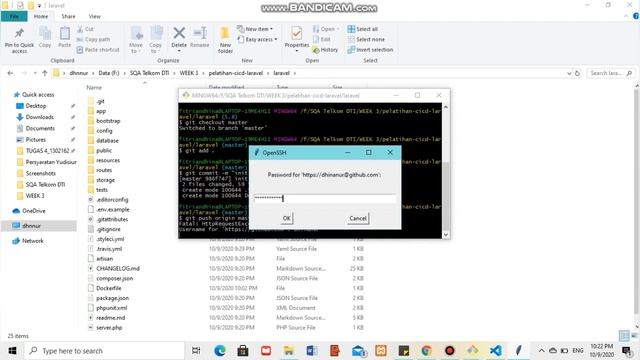Click the Paste ribbon icon

pyautogui.click(x=64, y=38)
